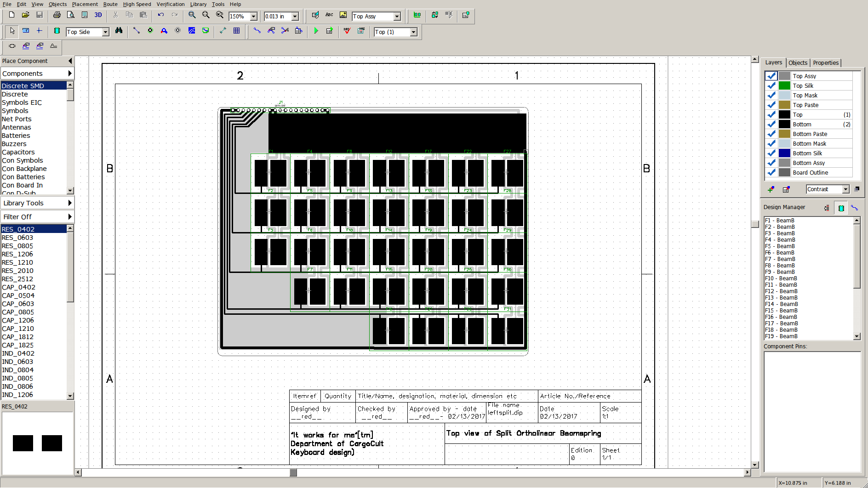868x488 pixels.
Task: Click the add new layer icon
Action: (x=771, y=189)
